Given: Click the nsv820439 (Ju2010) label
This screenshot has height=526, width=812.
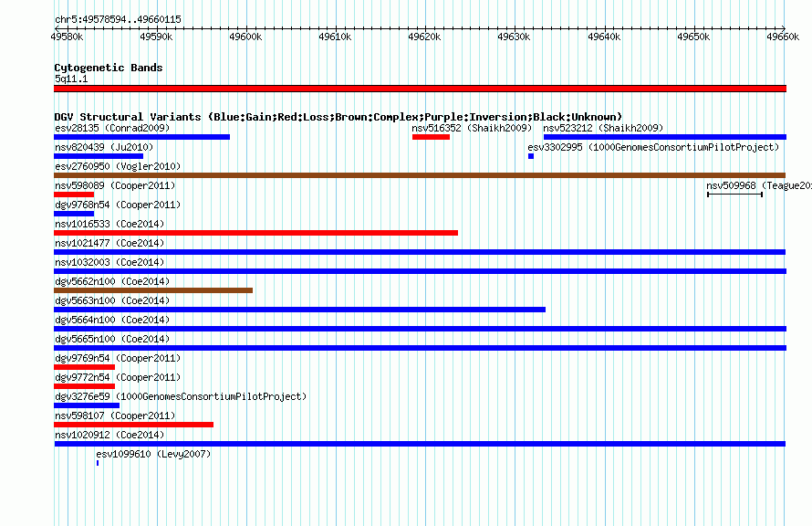Looking at the screenshot, I should (104, 147).
